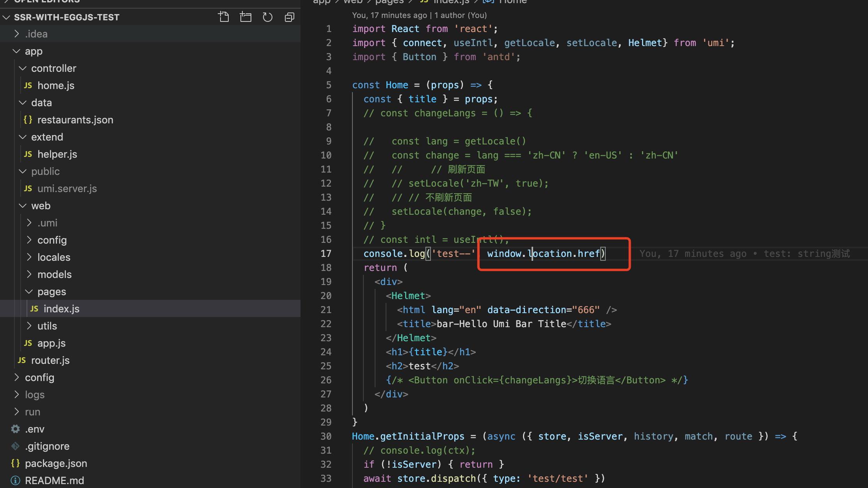This screenshot has height=488, width=868.
Task: Collapse all folders using the collapse icon
Action: click(289, 17)
